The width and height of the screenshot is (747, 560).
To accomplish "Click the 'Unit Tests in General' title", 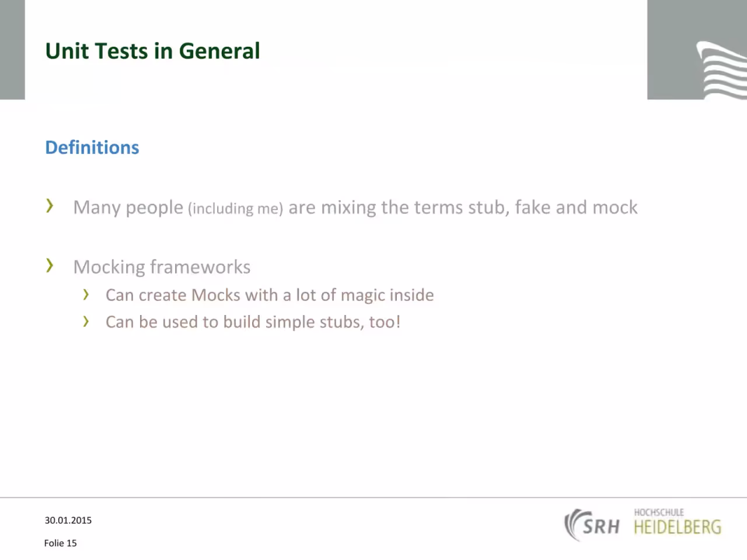I will (152, 51).
